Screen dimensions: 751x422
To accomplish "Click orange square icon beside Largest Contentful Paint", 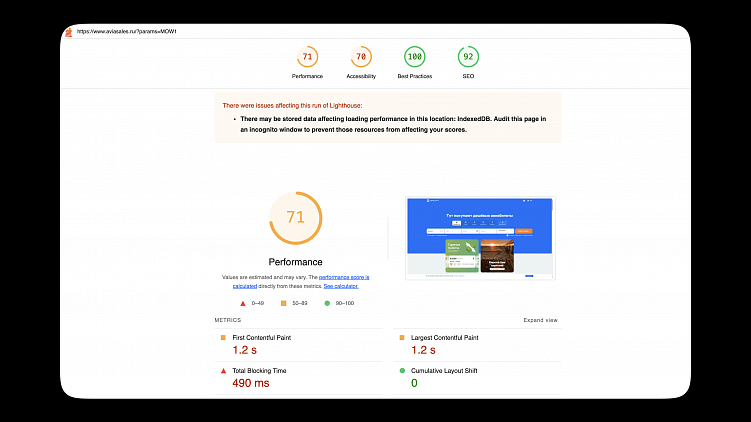I will click(402, 338).
